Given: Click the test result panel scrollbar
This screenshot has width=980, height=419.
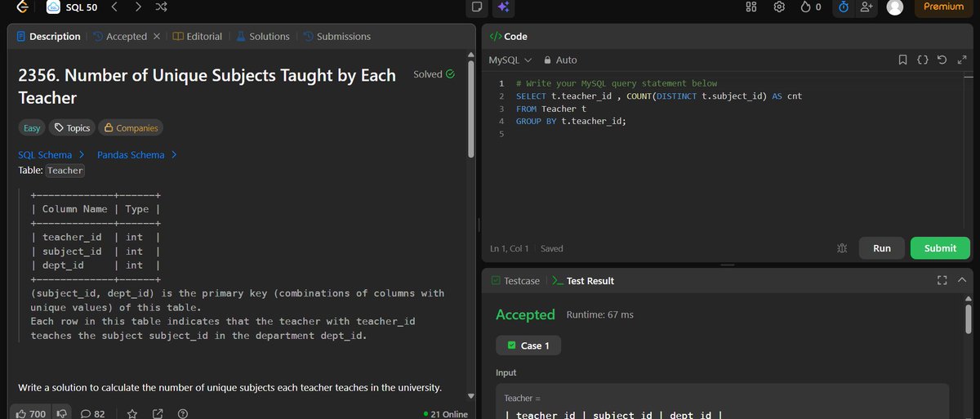Looking at the screenshot, I should [x=968, y=319].
